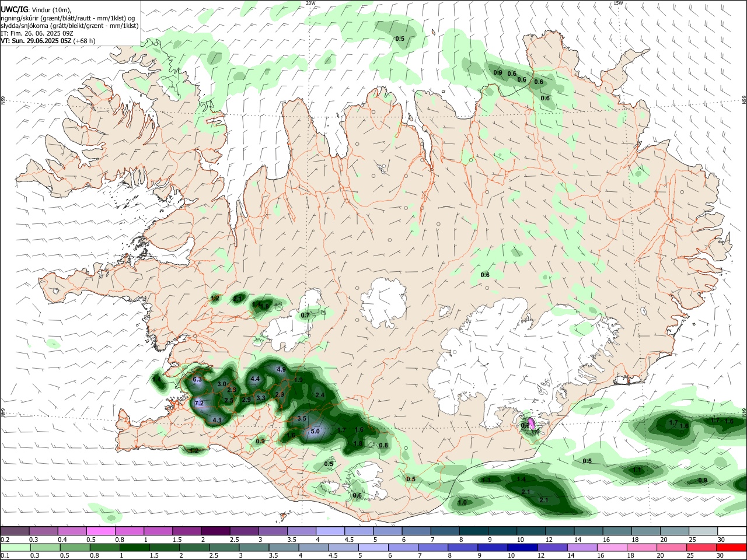Viewport: 747px width, 560px height.
Task: Click the 3.5 precipitation value
Action: coord(302,418)
